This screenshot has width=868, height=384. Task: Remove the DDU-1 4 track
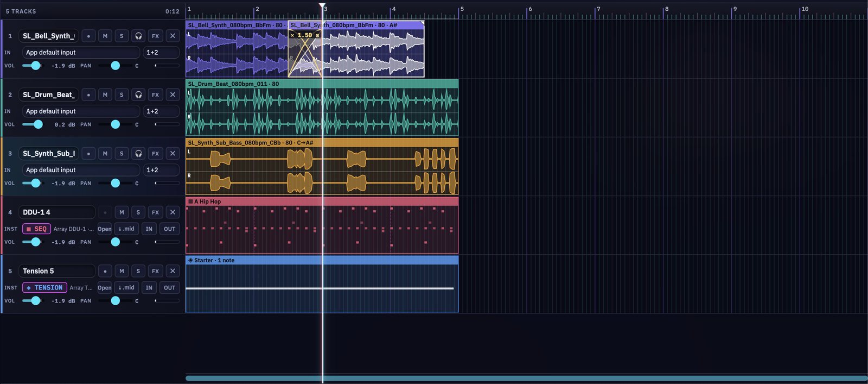tap(173, 212)
